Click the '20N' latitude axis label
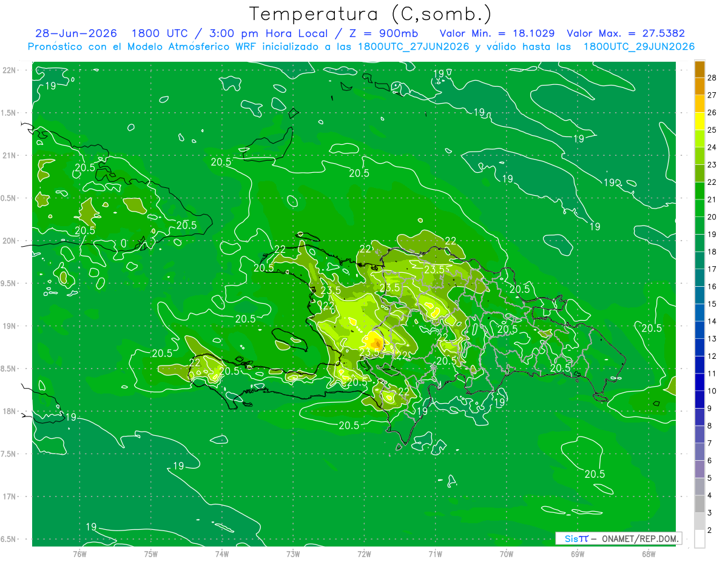The width and height of the screenshot is (728, 562). (x=10, y=241)
